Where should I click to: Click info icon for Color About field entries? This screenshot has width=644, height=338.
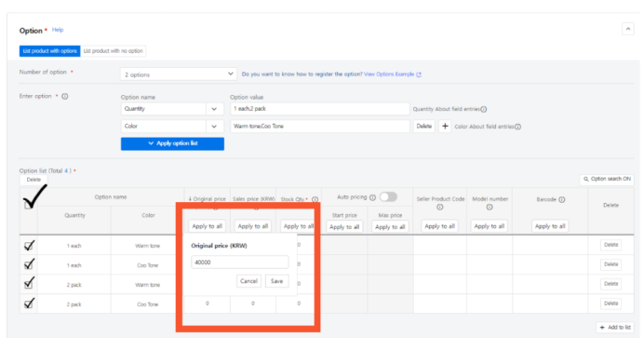click(518, 127)
